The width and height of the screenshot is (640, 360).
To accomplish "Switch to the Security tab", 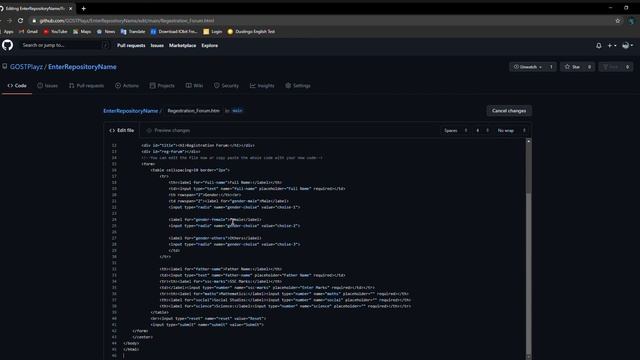I will 227,86.
